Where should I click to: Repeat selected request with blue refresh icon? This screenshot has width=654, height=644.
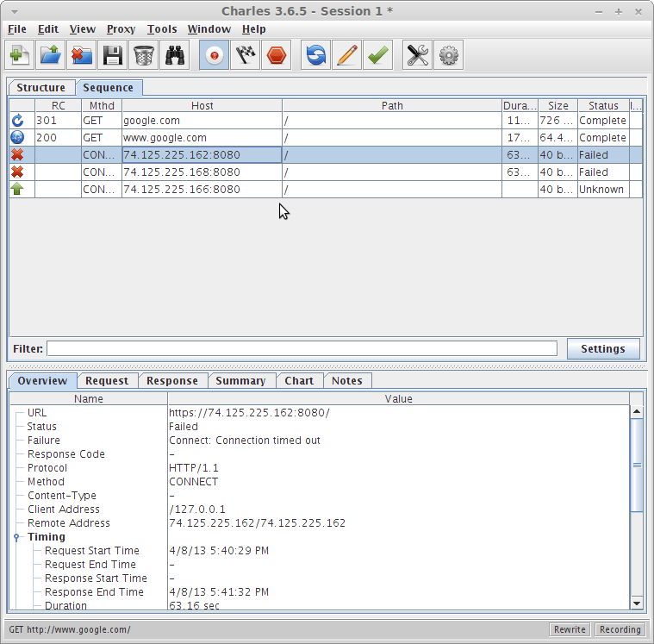pos(315,54)
